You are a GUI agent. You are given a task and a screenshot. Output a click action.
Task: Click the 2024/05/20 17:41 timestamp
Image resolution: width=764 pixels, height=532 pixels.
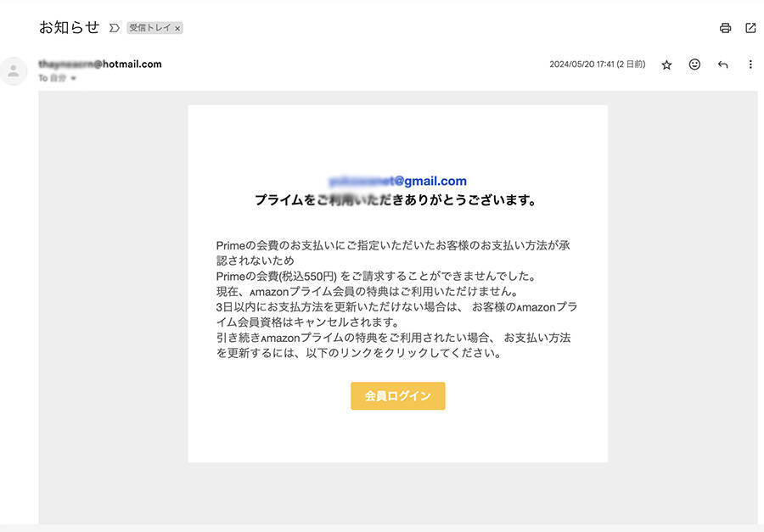click(x=598, y=64)
